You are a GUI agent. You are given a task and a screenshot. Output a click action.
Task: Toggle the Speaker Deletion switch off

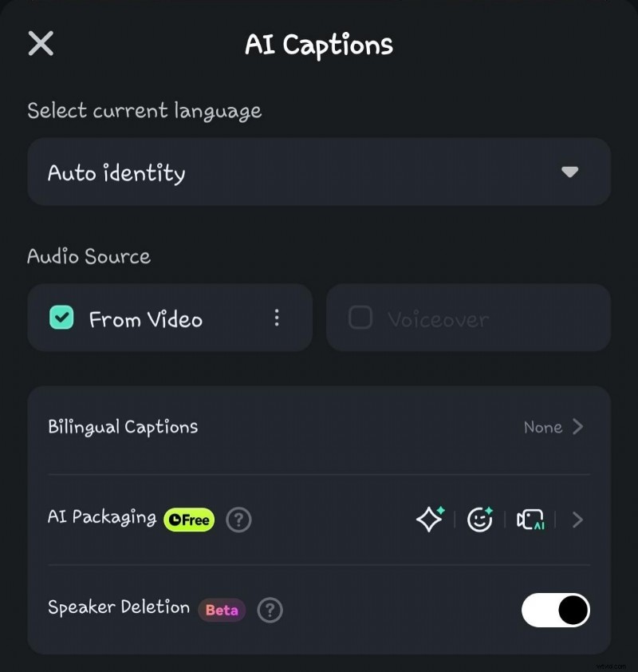coord(556,611)
